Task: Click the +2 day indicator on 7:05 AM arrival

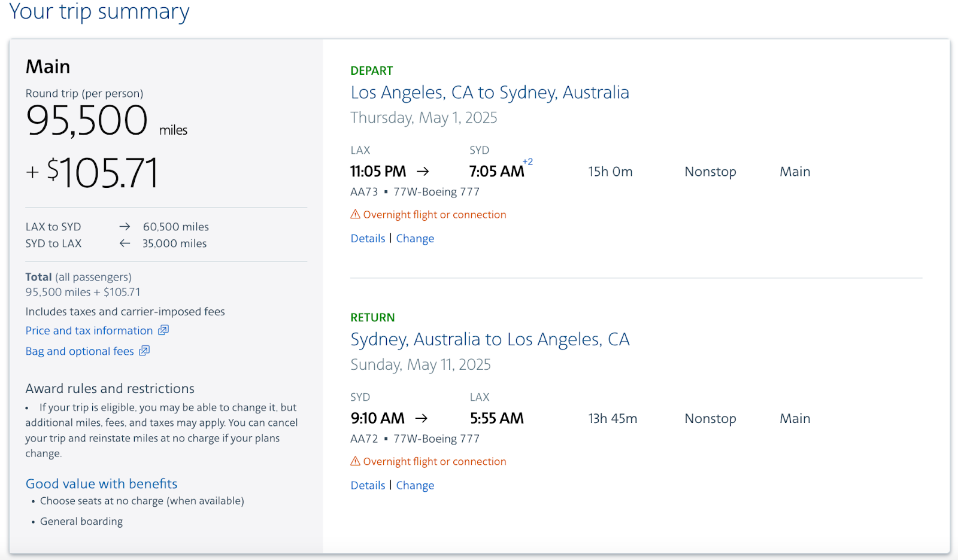Action: click(527, 162)
